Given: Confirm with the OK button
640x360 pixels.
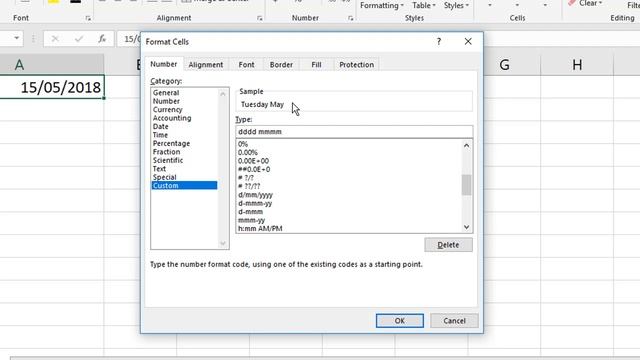Looking at the screenshot, I should point(400,321).
